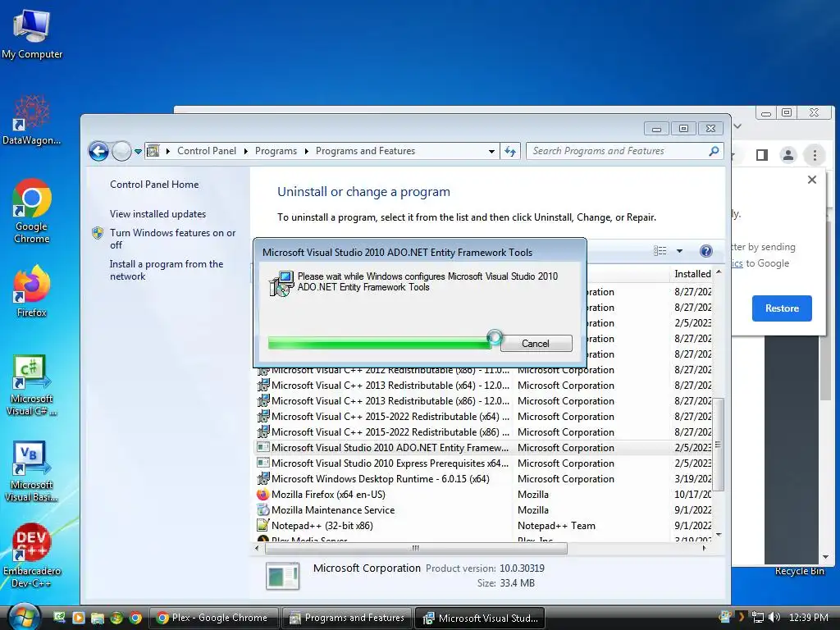This screenshot has height=630, width=840.
Task: Select Mozilla Maintenance Service entry
Action: (485, 509)
